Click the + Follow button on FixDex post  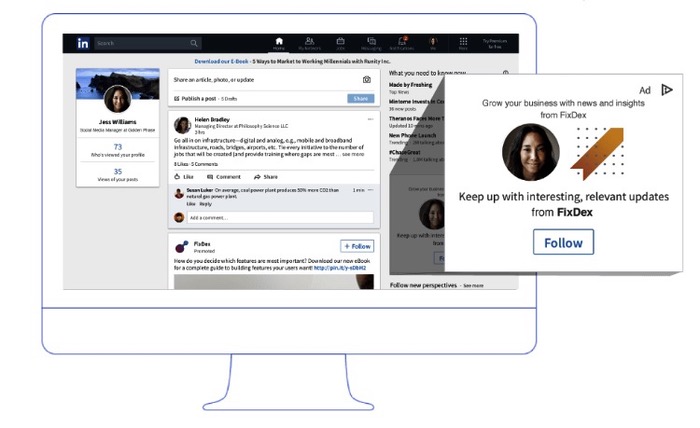357,246
